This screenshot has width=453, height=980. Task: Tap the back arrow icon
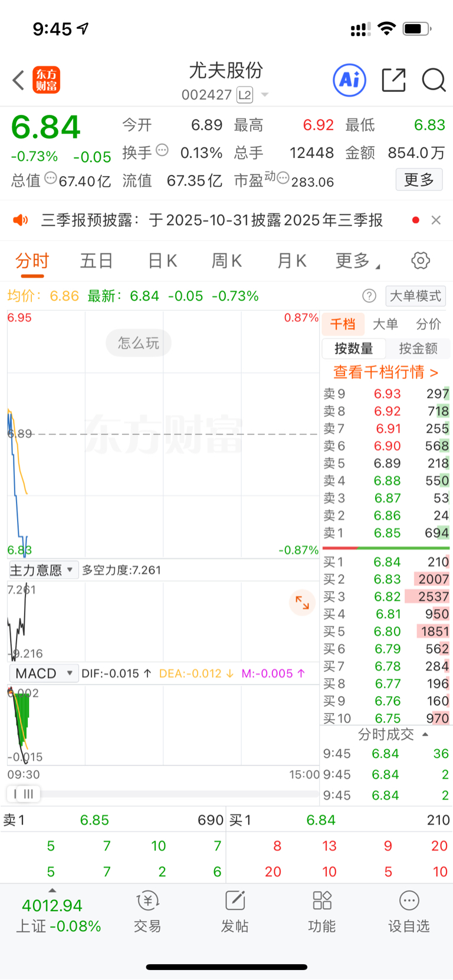click(x=18, y=80)
